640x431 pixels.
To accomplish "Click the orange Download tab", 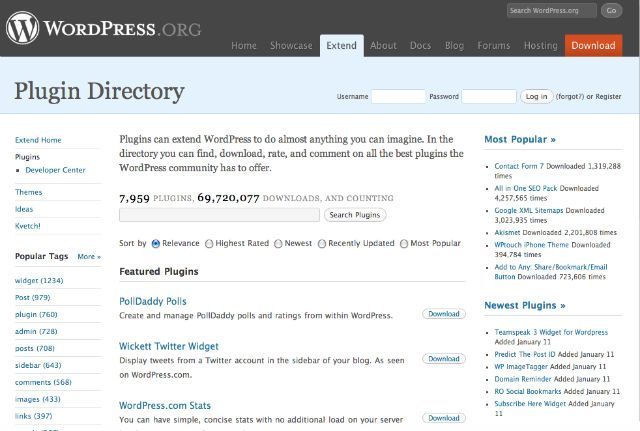I will point(593,45).
